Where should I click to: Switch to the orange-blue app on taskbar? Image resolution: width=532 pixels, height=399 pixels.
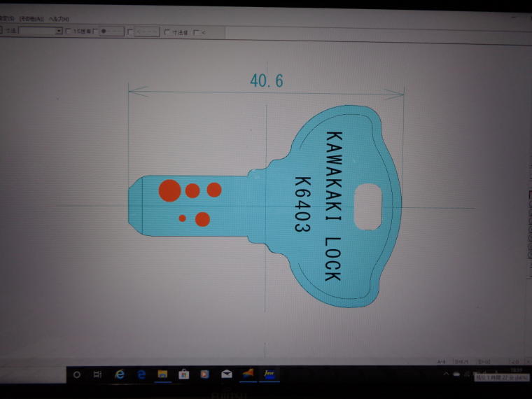(248, 374)
